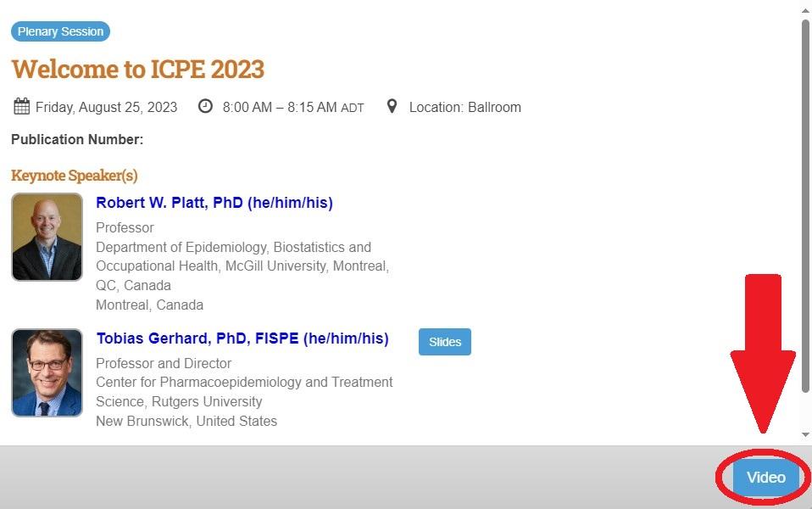
Task: Click the Friday, August 25, 2023 date text
Action: pyautogui.click(x=107, y=107)
